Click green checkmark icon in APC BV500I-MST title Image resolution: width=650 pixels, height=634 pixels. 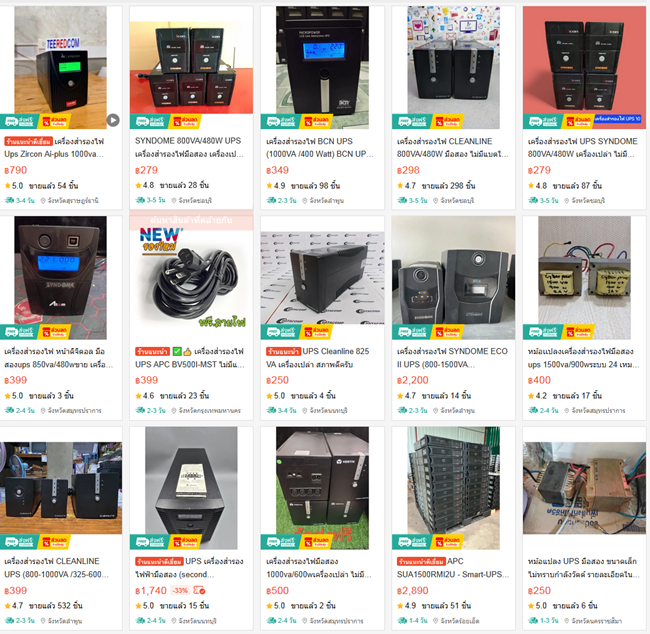coord(177,352)
